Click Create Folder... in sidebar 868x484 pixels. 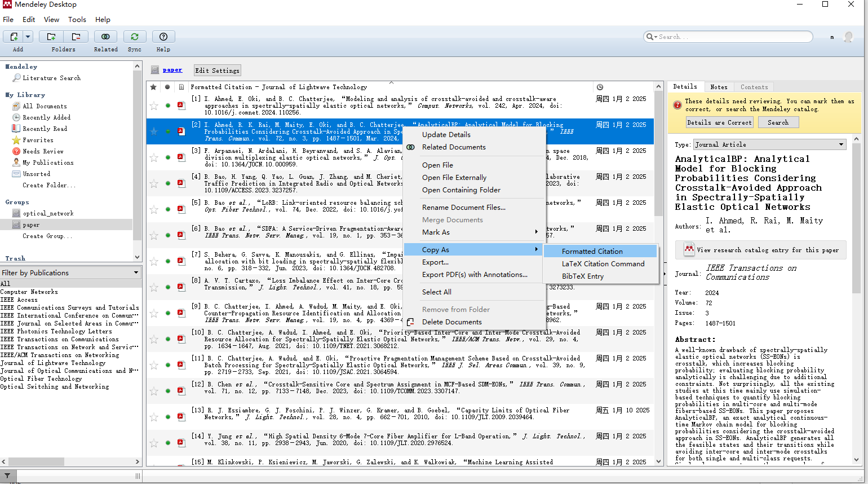tap(49, 185)
